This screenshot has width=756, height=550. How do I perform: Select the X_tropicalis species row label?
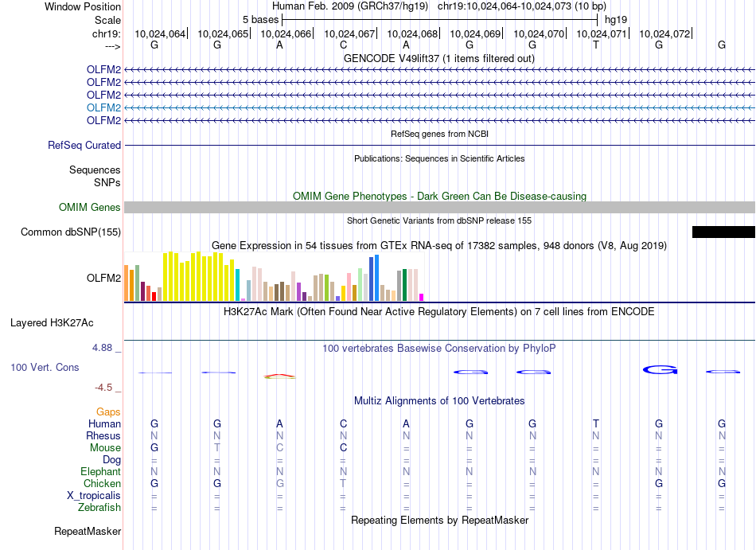coord(94,496)
